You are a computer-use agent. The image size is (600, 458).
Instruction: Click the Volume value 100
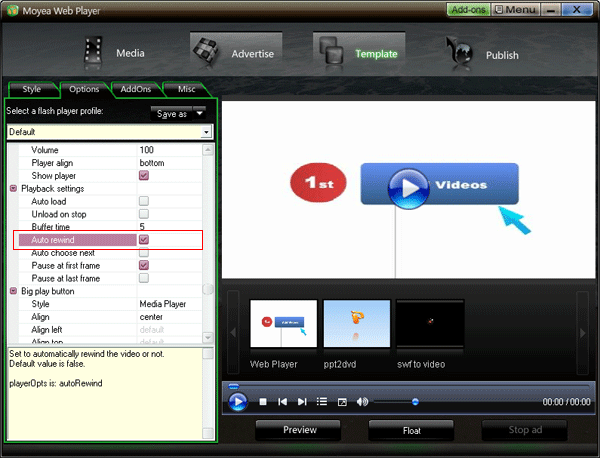tap(147, 150)
